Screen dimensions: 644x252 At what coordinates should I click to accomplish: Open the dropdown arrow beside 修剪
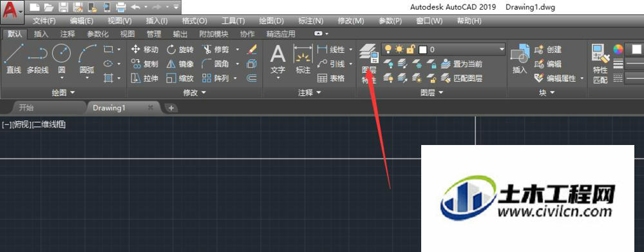pos(238,50)
